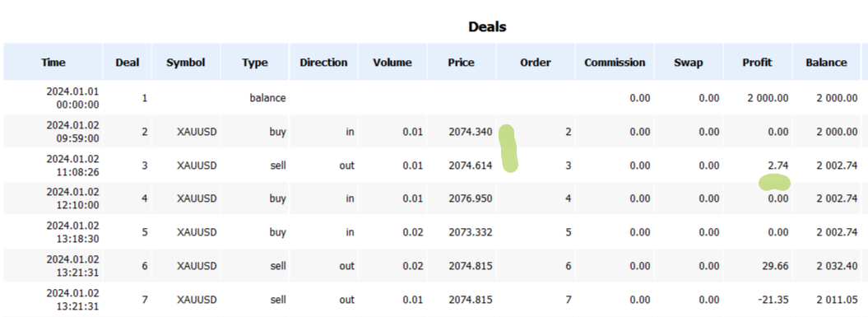Click profit value 2.74
The height and width of the screenshot is (317, 868).
778,165
